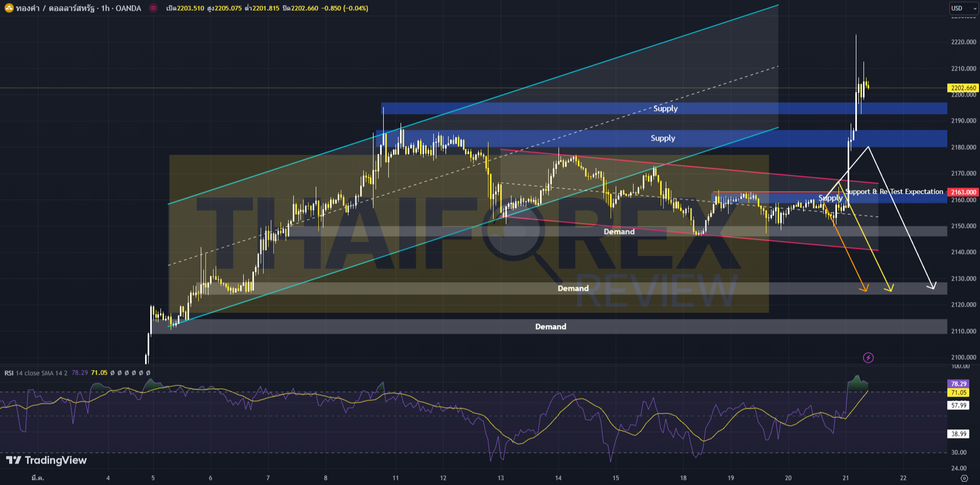Screen dimensions: 980x485
Task: Click the purple RSI value 78.29 in legend
Action: [x=80, y=373]
